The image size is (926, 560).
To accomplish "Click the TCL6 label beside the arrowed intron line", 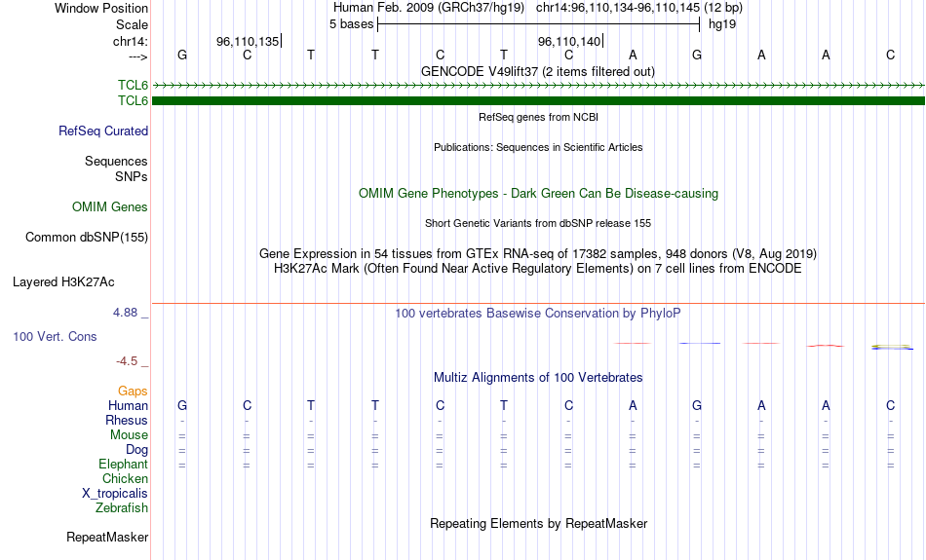I will point(133,86).
